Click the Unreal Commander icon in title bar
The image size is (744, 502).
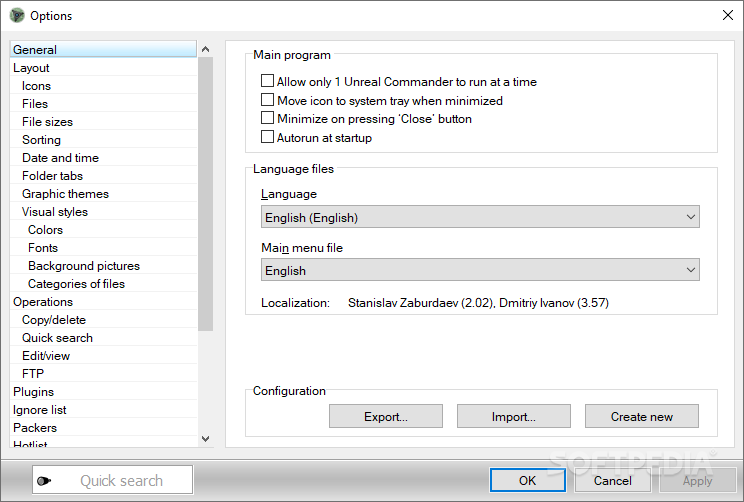pyautogui.click(x=17, y=15)
